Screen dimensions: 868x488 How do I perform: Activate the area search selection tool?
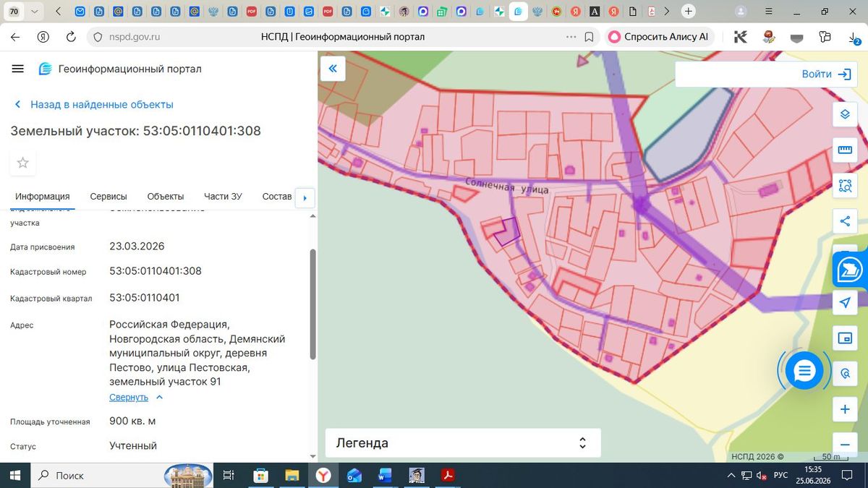coord(845,185)
